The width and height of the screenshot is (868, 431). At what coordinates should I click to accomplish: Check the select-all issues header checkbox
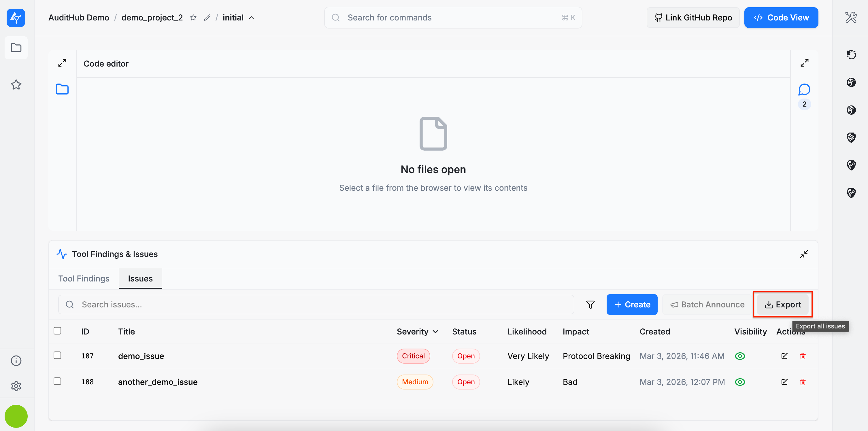pos(57,331)
